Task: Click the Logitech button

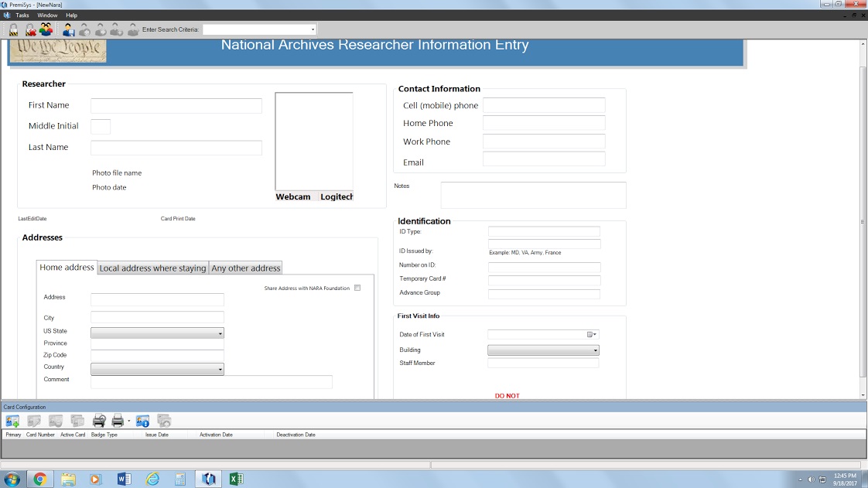Action: (x=337, y=197)
